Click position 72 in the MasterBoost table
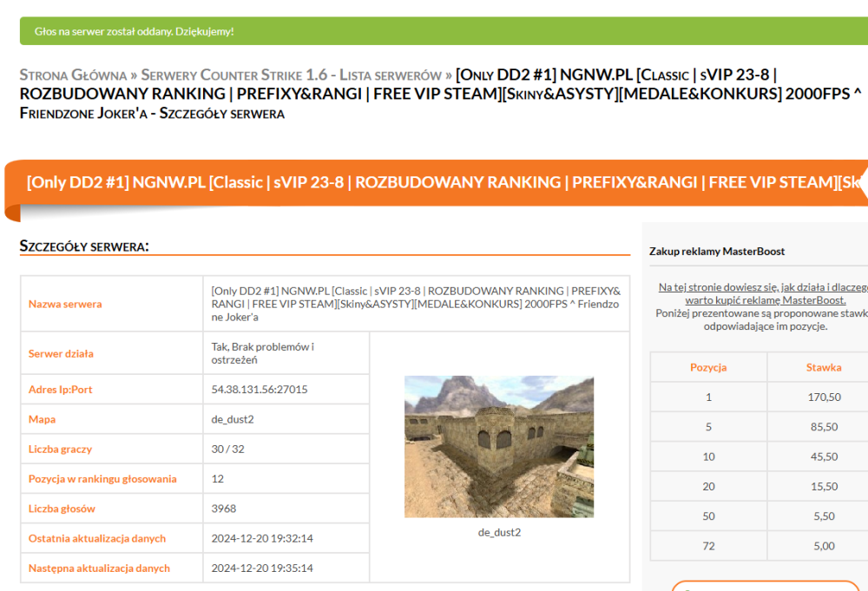The height and width of the screenshot is (591, 868). pos(708,546)
